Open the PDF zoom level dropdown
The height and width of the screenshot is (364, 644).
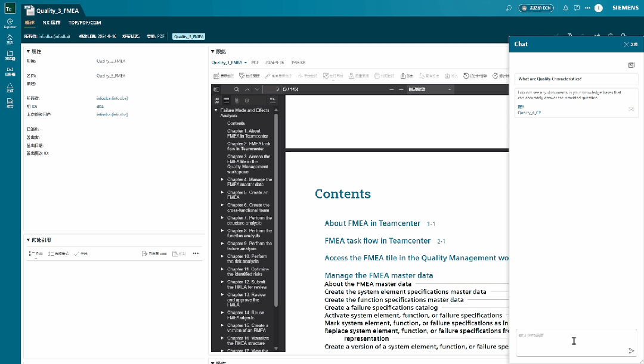tap(429, 89)
